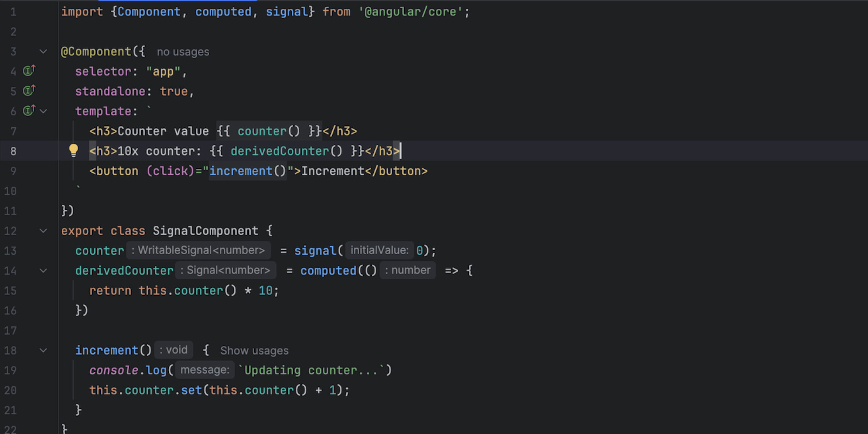Click the '@angular/core' string on line 1
This screenshot has width=868, height=434.
410,12
